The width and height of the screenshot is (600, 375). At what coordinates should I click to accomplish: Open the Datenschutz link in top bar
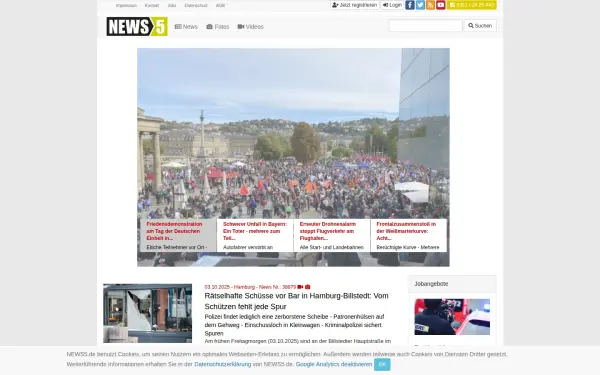click(196, 5)
